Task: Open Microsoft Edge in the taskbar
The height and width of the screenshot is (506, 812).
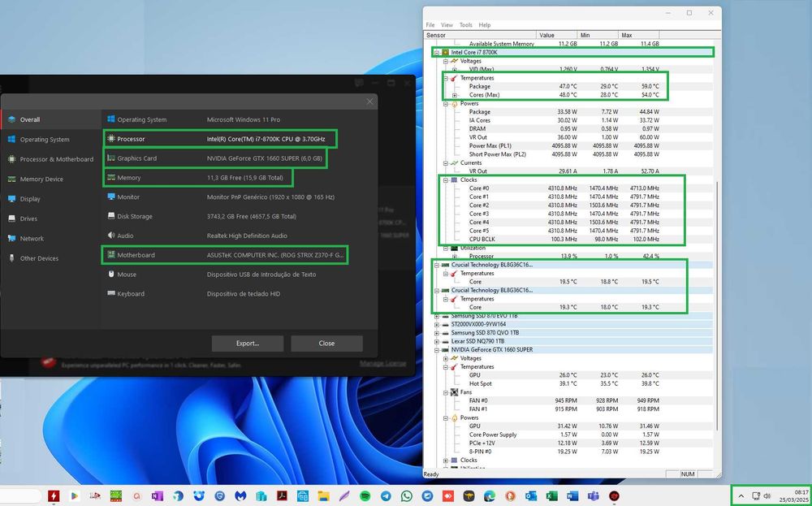Action: click(x=490, y=496)
